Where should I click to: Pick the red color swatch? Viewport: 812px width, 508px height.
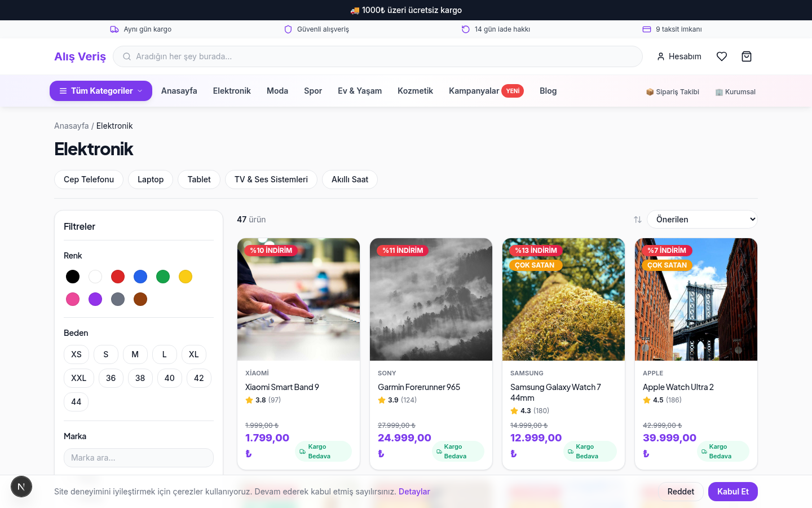click(x=118, y=277)
